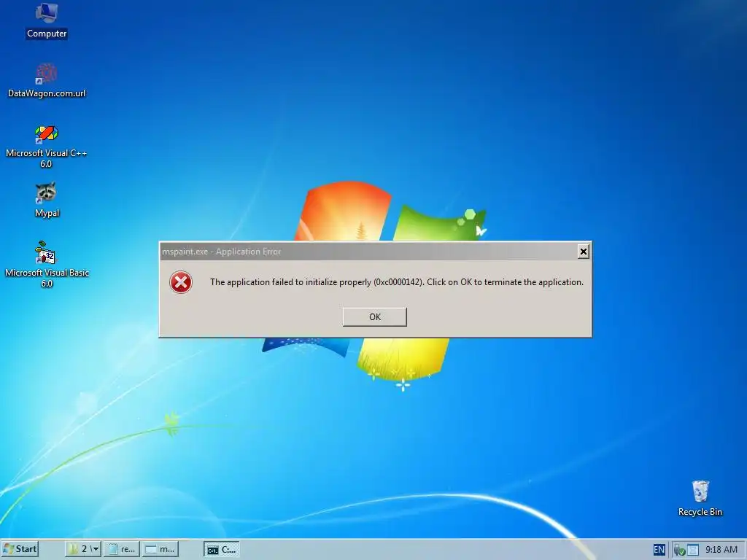Open the Start menu
The height and width of the screenshot is (560, 747).
[x=20, y=549]
